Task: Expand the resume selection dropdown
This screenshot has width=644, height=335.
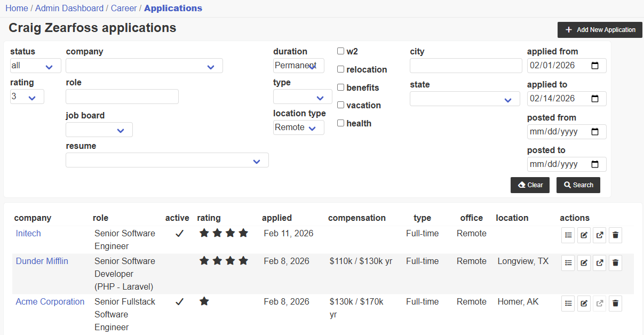Action: point(167,160)
